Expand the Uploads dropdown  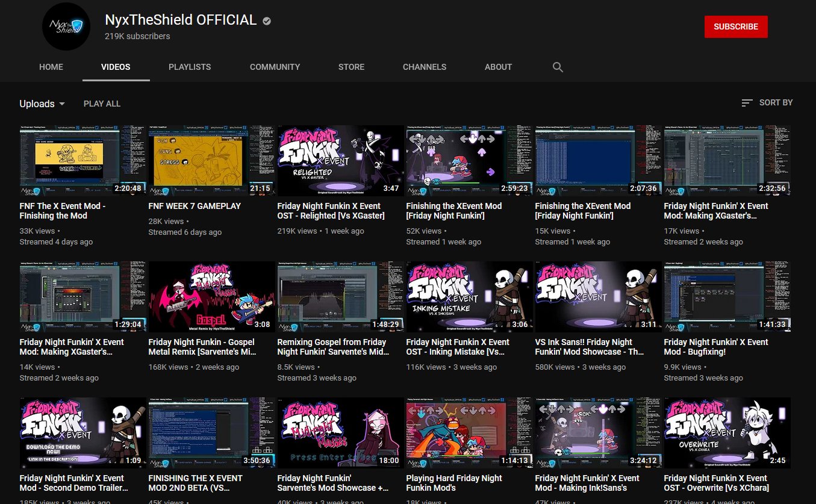(42, 104)
